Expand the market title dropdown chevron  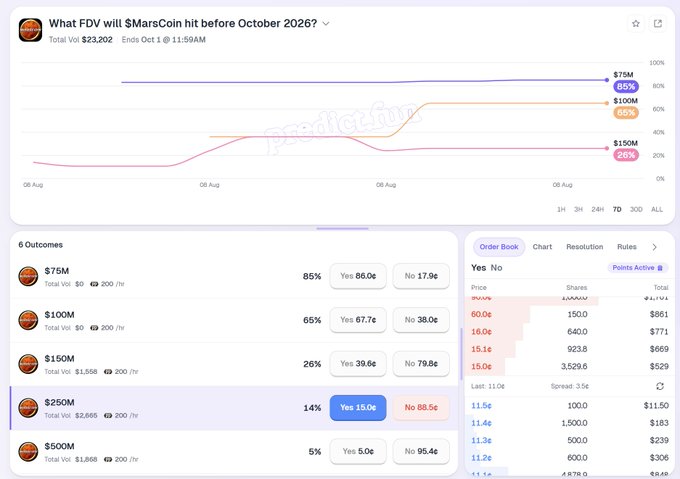click(x=326, y=23)
